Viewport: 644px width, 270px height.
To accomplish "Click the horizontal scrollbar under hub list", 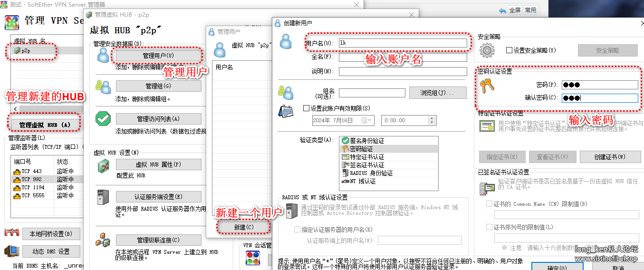I will 48,109.
